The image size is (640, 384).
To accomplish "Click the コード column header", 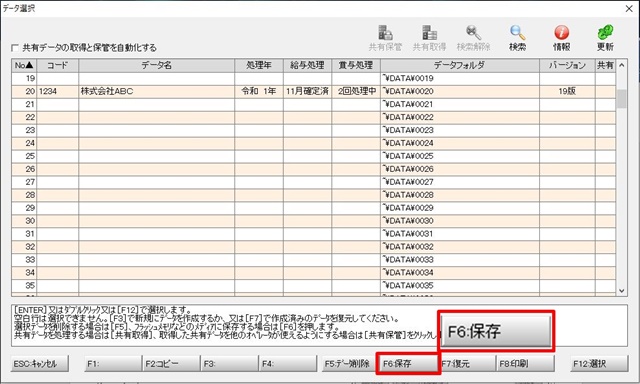I will tap(58, 65).
